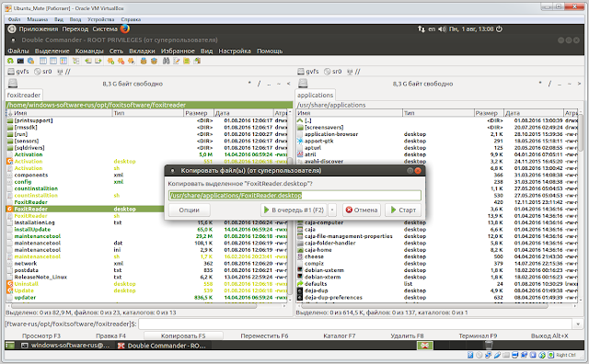Click Терминал F9 function button
This screenshot has height=364, width=589.
coord(478,336)
